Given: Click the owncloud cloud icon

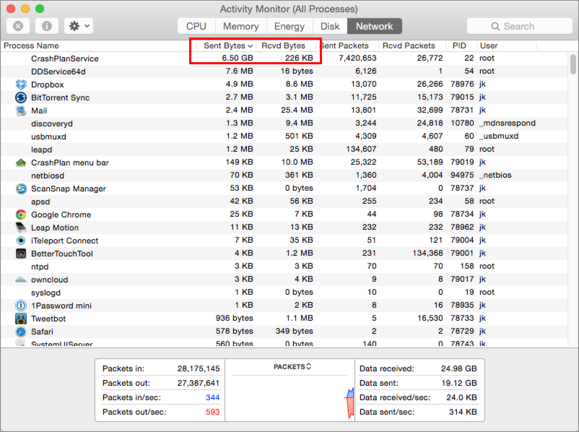Looking at the screenshot, I should tap(21, 280).
